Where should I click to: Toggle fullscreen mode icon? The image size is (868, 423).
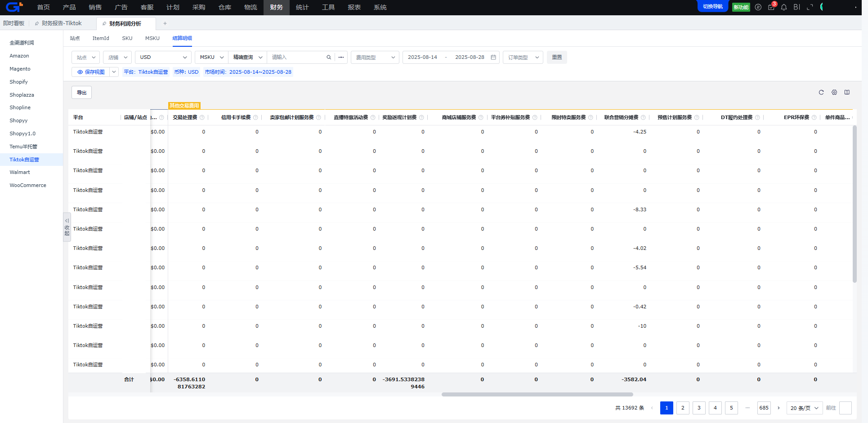[x=810, y=7]
